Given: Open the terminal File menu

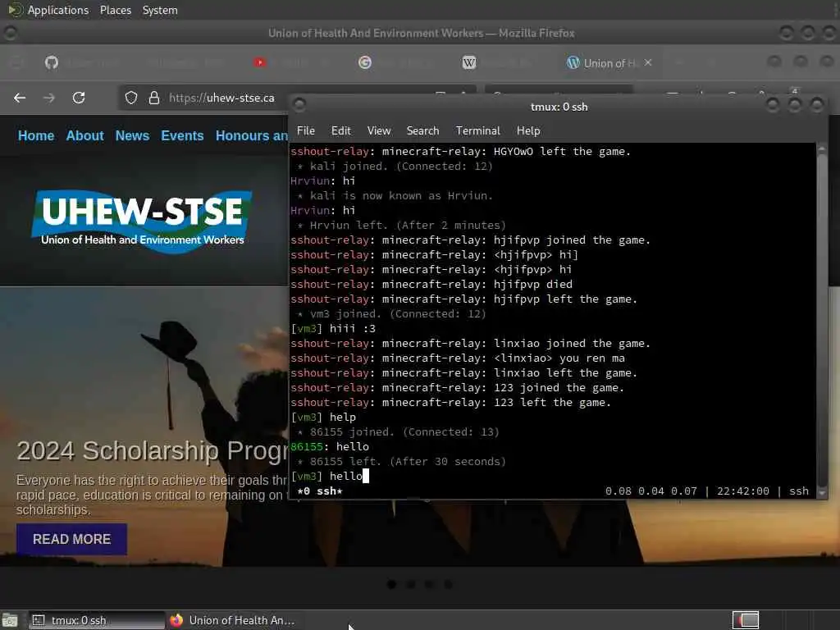Looking at the screenshot, I should click(306, 130).
